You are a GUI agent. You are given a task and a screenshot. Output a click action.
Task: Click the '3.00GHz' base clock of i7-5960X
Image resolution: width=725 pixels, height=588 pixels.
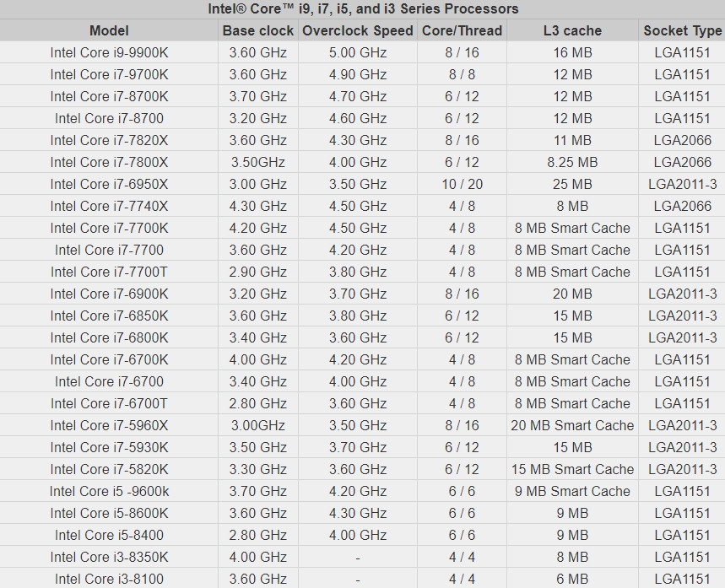click(x=258, y=426)
